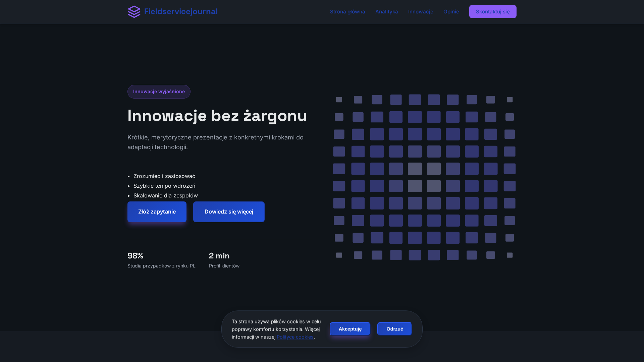Click the Profil klientów label
Screen dimensions: 644x362
tap(224, 266)
